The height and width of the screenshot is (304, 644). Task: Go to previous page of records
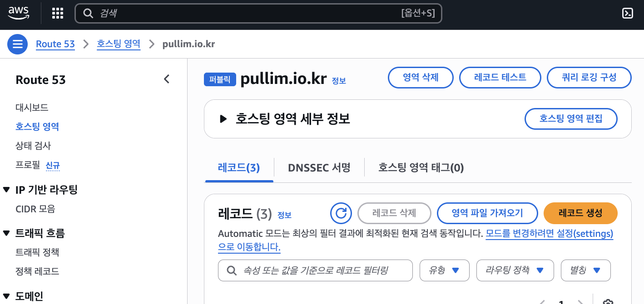[542, 302]
